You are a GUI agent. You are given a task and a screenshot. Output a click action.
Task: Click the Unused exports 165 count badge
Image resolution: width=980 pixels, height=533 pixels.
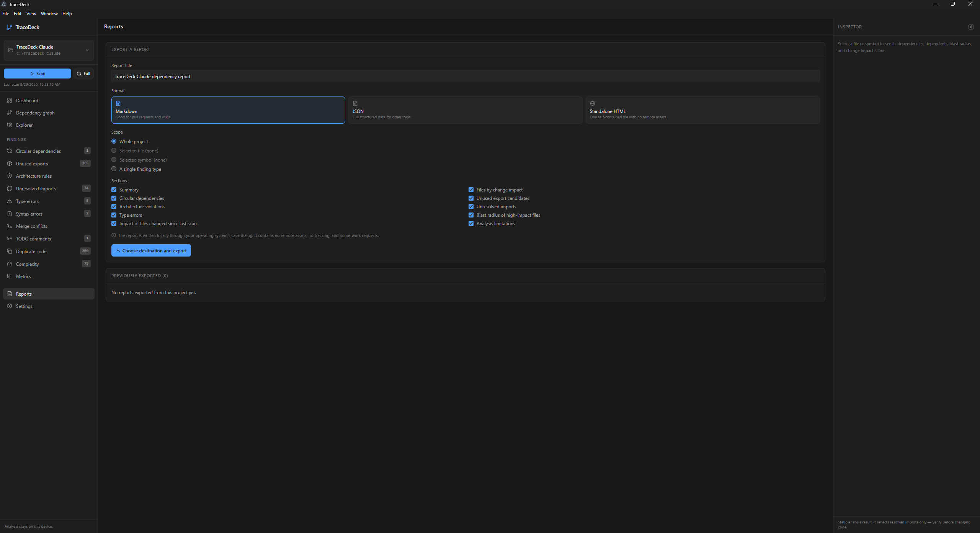[85, 163]
